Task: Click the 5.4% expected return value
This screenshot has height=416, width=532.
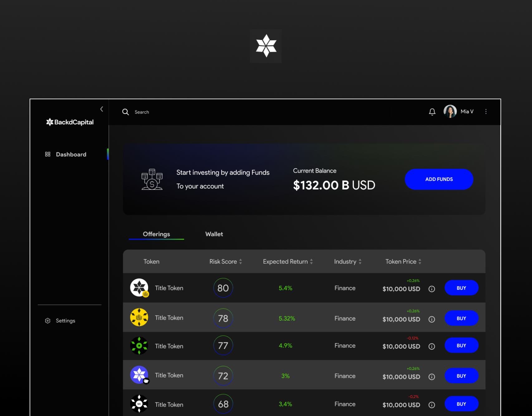Action: click(x=285, y=288)
